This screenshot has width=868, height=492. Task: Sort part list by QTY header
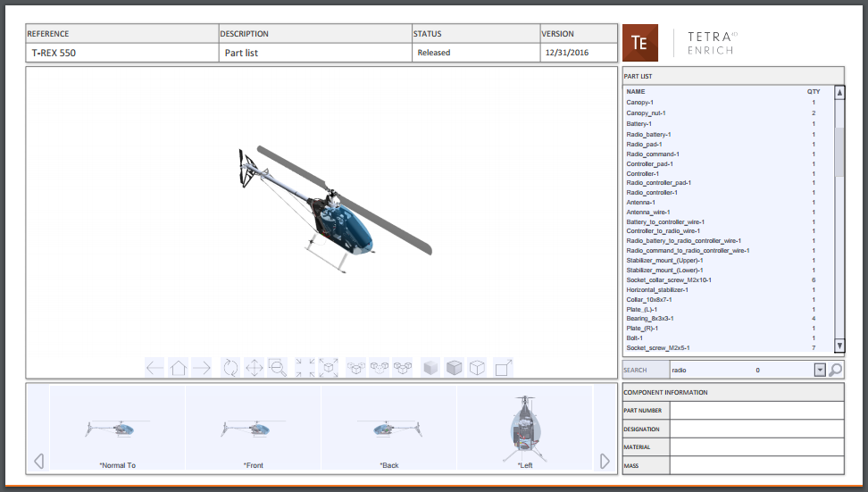point(814,91)
